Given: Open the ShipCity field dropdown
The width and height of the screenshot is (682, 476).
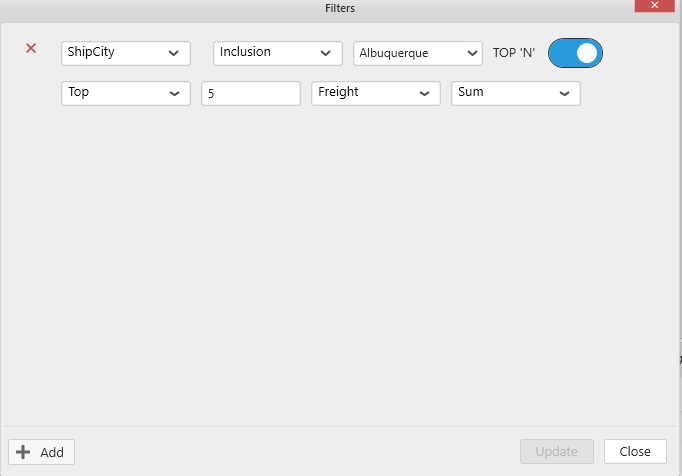Looking at the screenshot, I should [x=125, y=53].
